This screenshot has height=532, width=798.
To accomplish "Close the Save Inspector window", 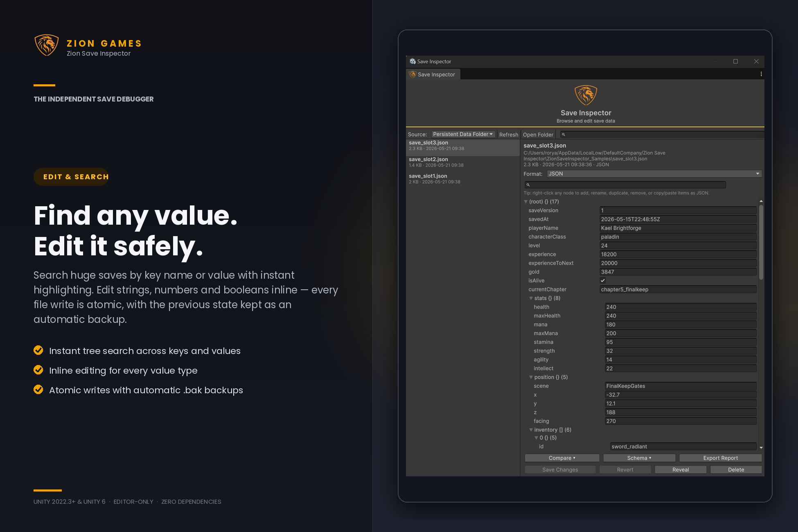I will (x=756, y=61).
